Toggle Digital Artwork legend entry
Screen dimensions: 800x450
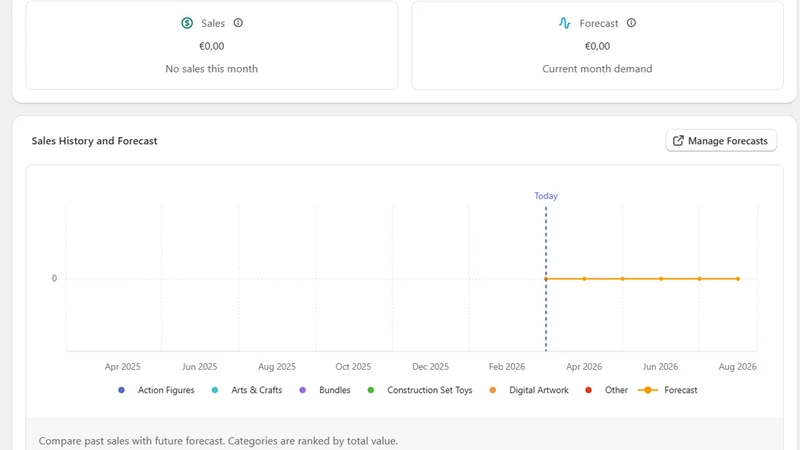(529, 390)
